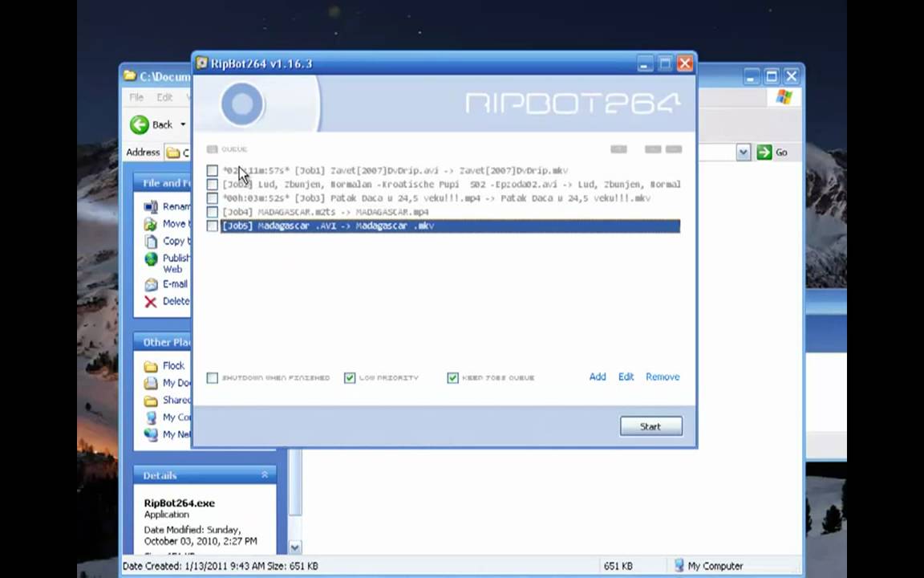The width and height of the screenshot is (924, 578).
Task: Select the Job4 MADAGASCAR.m2ts entry
Action: coord(450,212)
